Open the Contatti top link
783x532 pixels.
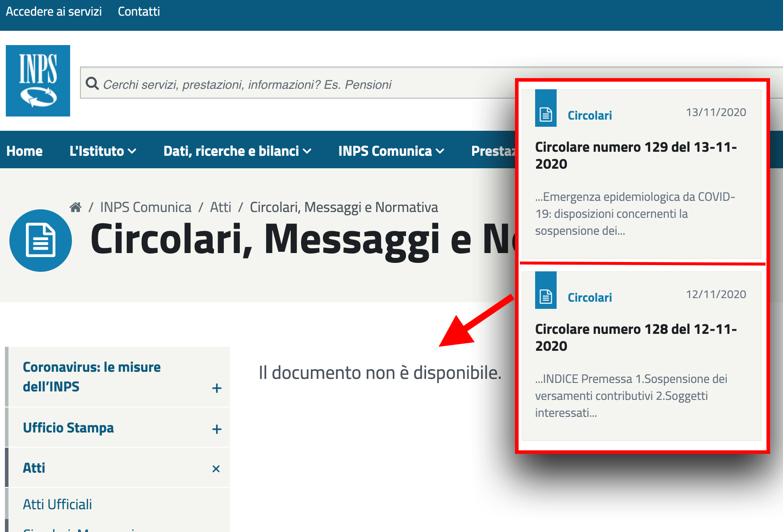tap(139, 12)
